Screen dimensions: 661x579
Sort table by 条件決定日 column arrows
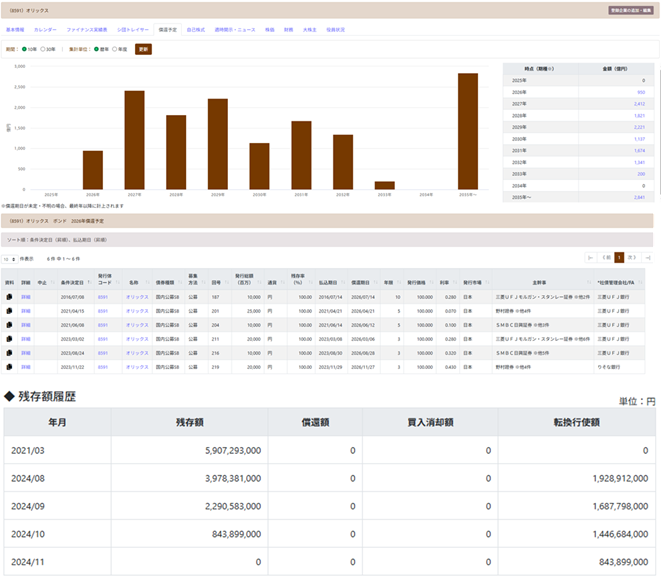(x=89, y=282)
